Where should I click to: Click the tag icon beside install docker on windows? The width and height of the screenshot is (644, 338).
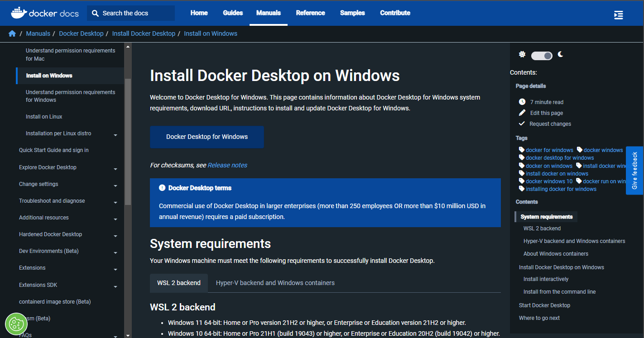point(522,173)
